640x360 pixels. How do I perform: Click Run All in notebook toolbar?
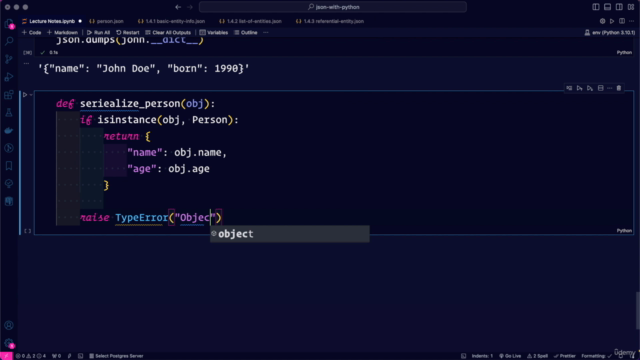click(98, 33)
